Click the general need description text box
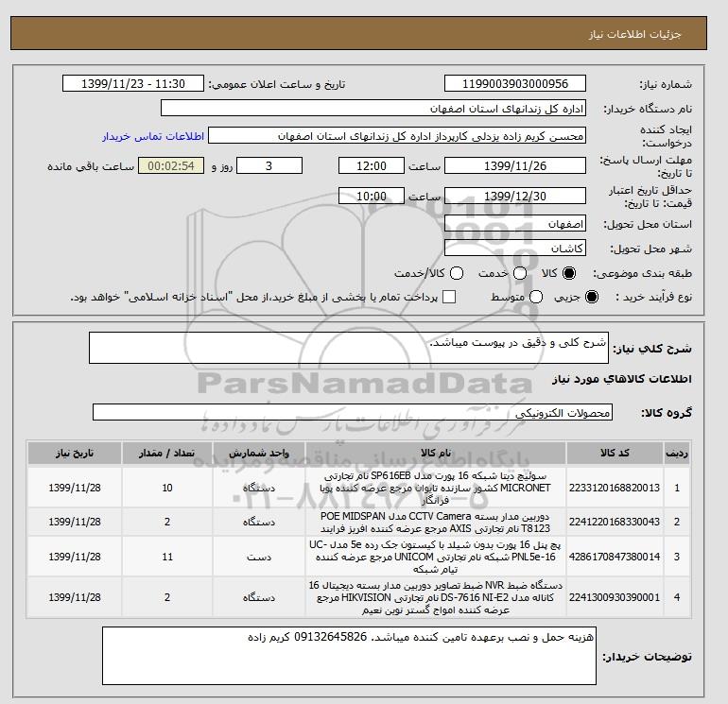Image resolution: width=728 pixels, height=704 pixels. click(x=349, y=348)
